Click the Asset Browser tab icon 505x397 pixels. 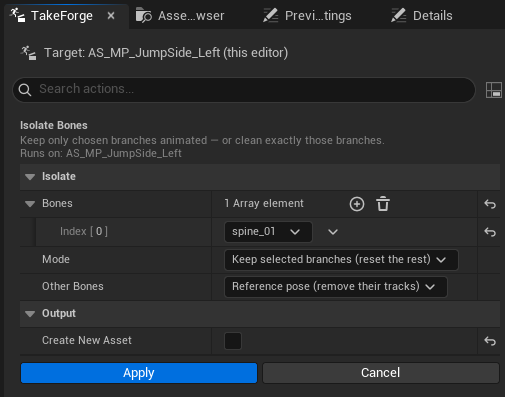pos(144,16)
